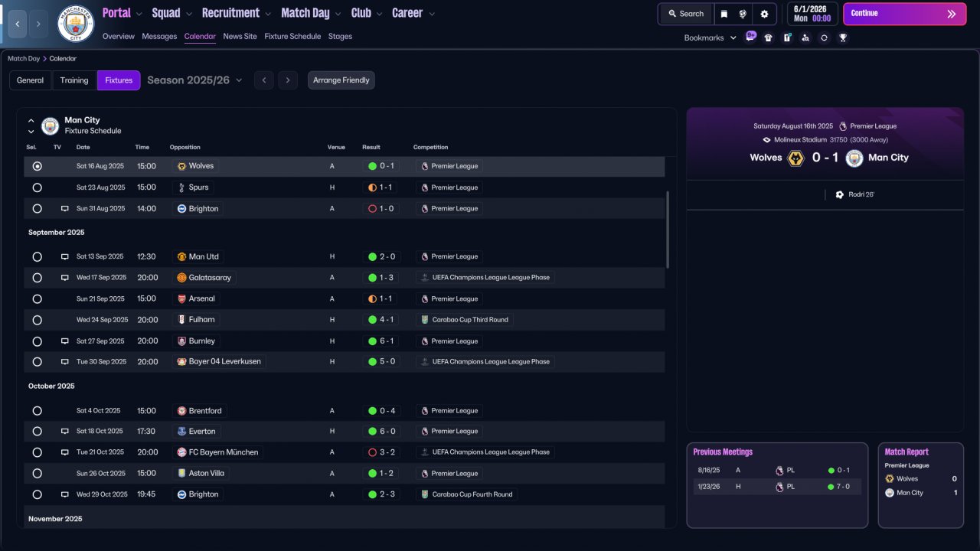The height and width of the screenshot is (551, 980).
Task: Click the 6 - 1 result against Burnley
Action: (x=381, y=341)
